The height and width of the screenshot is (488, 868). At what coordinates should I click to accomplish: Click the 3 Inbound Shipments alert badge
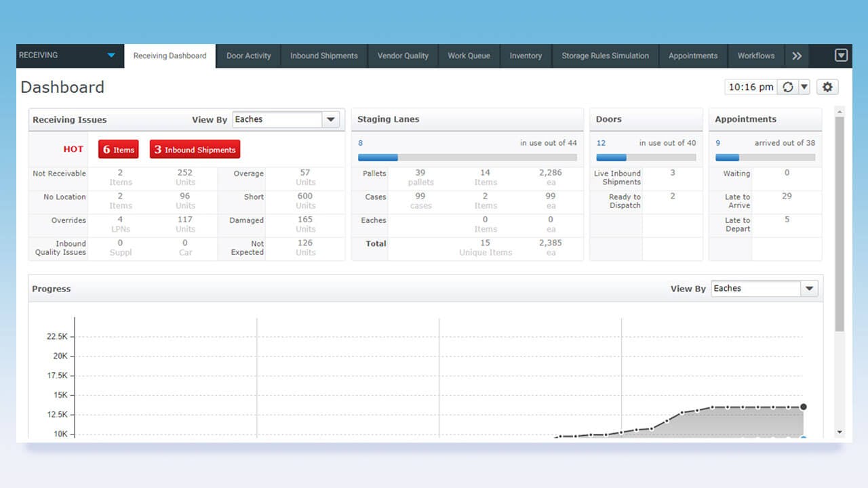(195, 149)
